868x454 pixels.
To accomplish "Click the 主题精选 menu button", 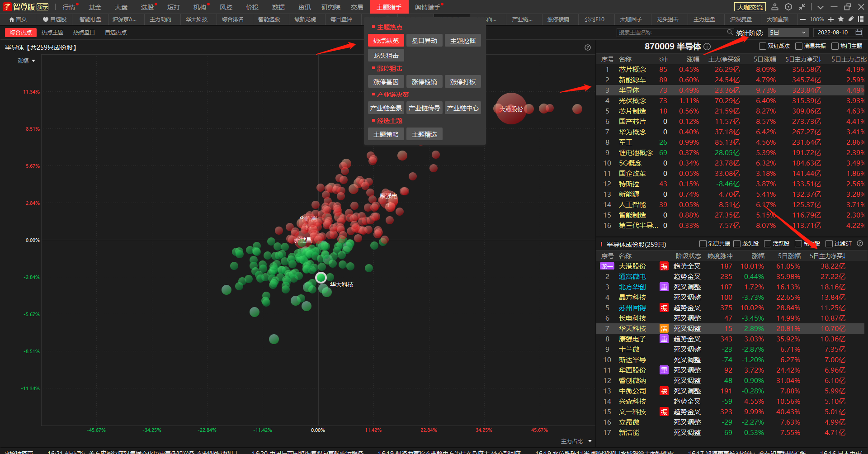I will coord(425,134).
